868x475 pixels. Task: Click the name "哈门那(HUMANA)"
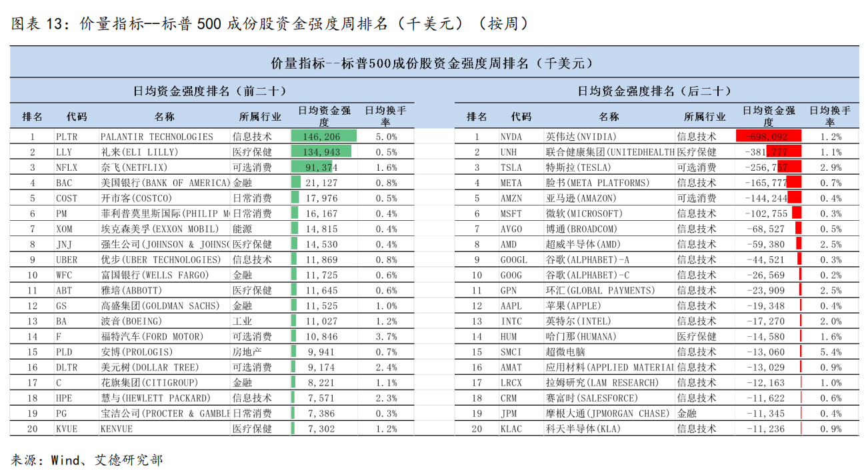tap(582, 336)
